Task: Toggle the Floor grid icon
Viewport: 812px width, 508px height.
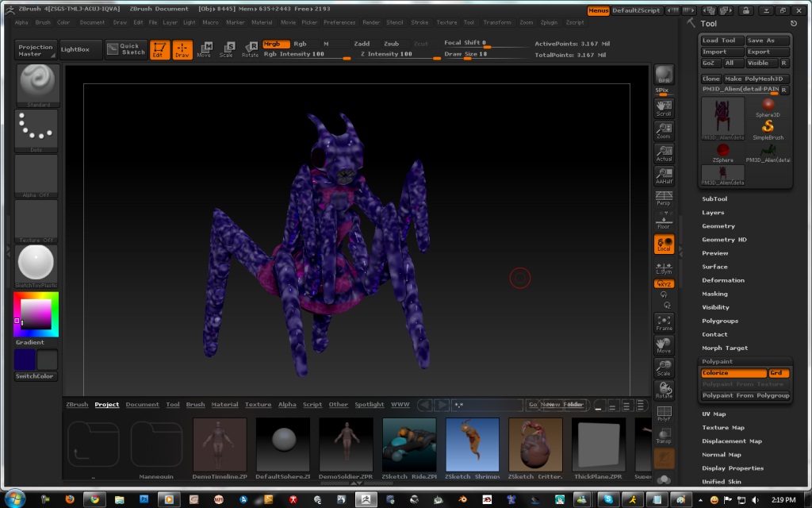Action: coord(664,221)
